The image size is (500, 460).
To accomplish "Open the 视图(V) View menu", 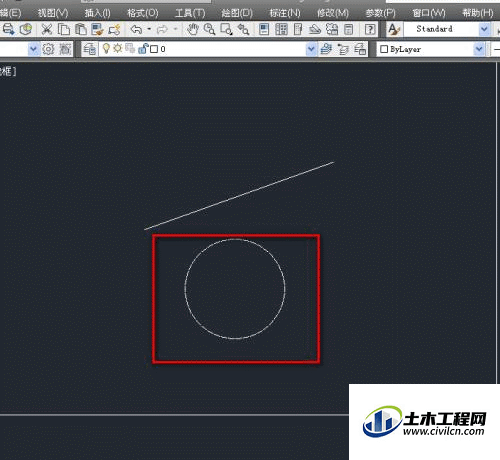I will coord(53,13).
